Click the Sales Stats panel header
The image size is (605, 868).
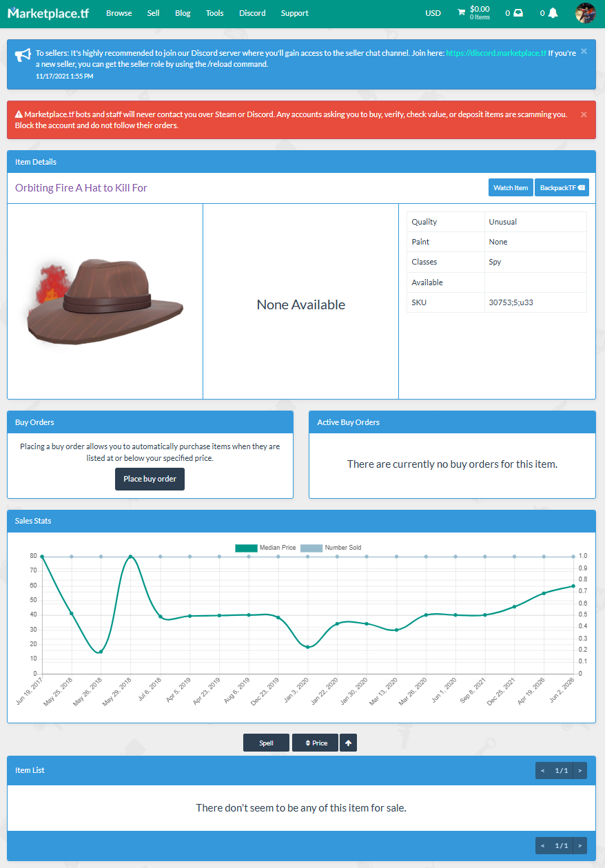coord(301,521)
